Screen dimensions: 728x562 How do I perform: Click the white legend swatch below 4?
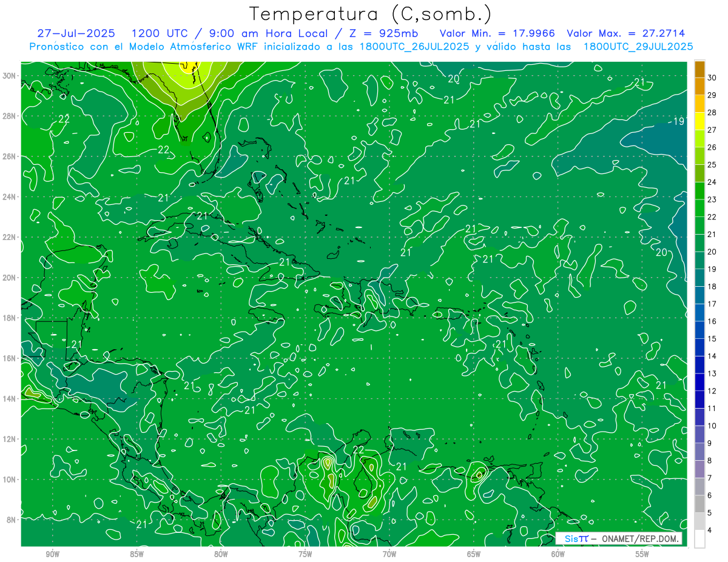click(700, 538)
